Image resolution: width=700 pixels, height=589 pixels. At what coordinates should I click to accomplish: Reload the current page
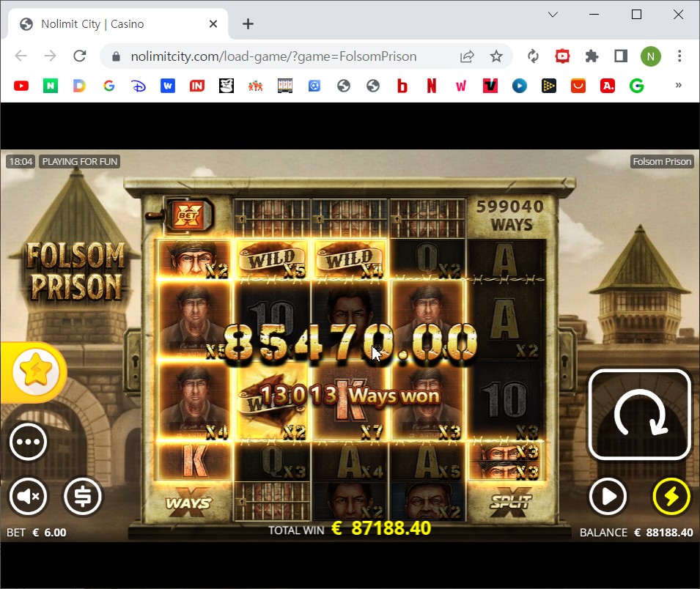[80, 56]
